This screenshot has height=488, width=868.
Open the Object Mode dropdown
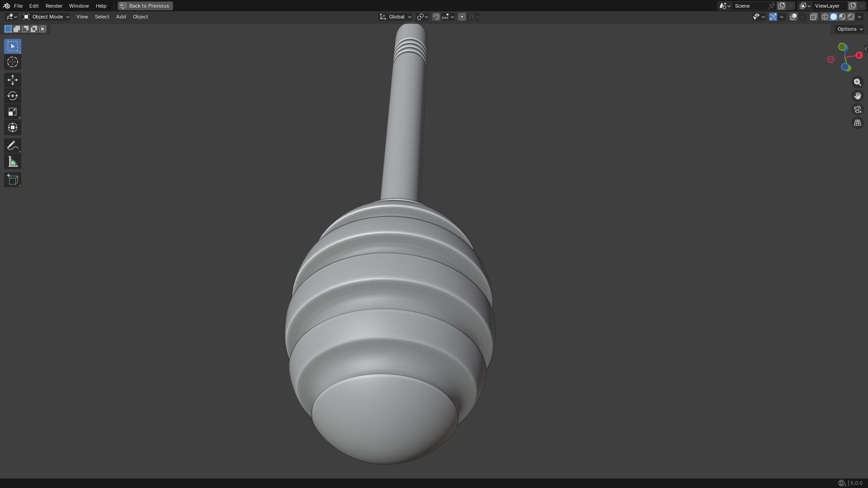click(46, 17)
